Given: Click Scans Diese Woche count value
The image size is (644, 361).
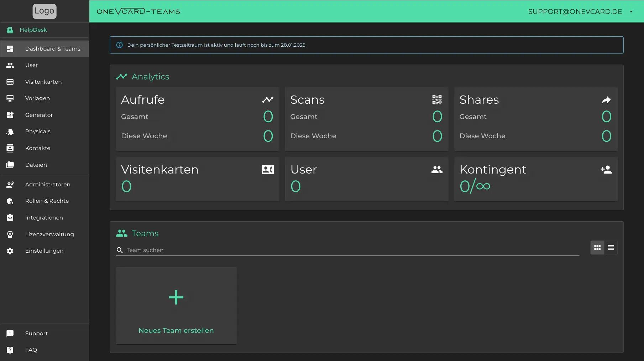Looking at the screenshot, I should pos(437,136).
